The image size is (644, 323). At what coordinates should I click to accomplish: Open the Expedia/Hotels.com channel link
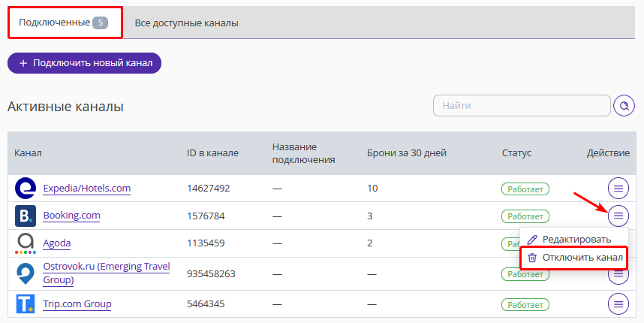[x=86, y=189]
